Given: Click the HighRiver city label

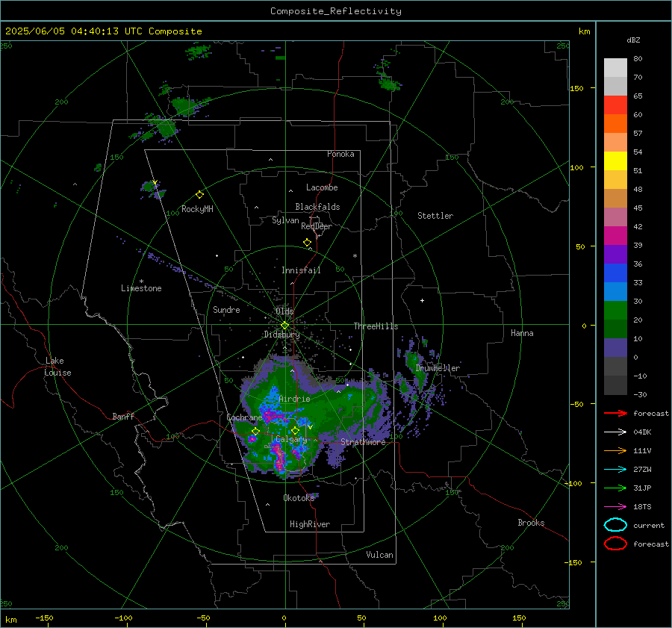Looking at the screenshot, I should click(x=310, y=524).
